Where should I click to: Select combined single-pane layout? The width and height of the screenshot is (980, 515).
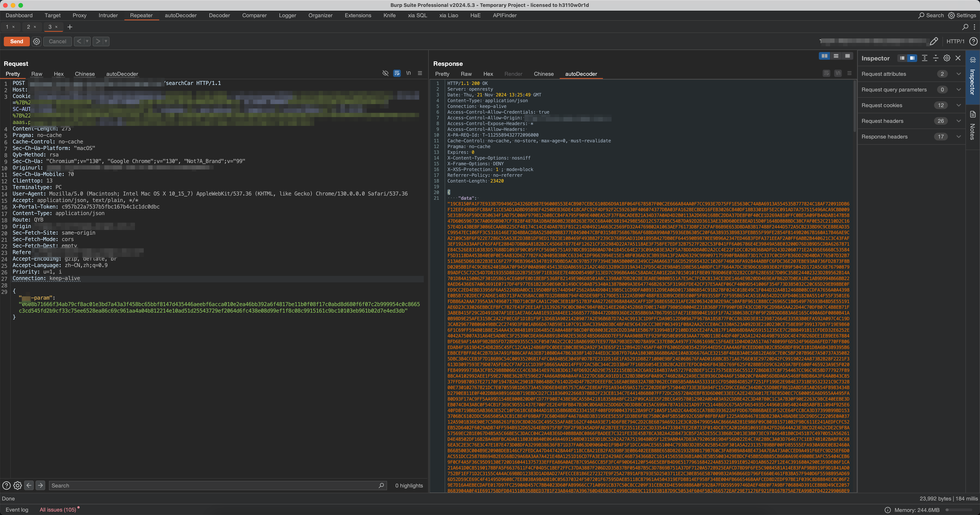[x=847, y=56]
